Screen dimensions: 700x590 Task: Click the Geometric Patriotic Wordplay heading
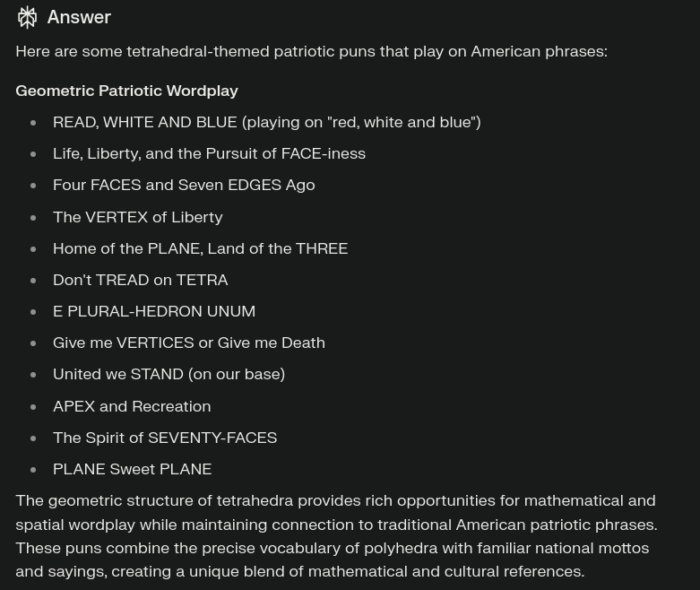tap(126, 91)
